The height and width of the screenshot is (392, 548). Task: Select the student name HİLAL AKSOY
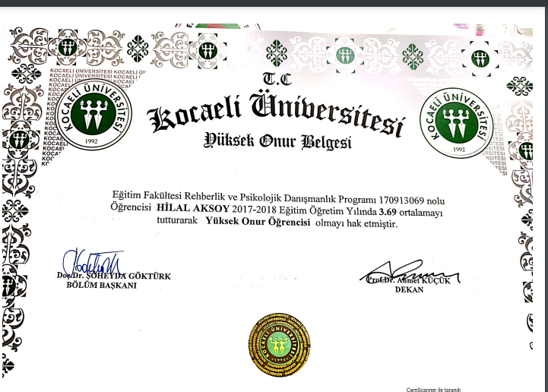pyautogui.click(x=192, y=208)
